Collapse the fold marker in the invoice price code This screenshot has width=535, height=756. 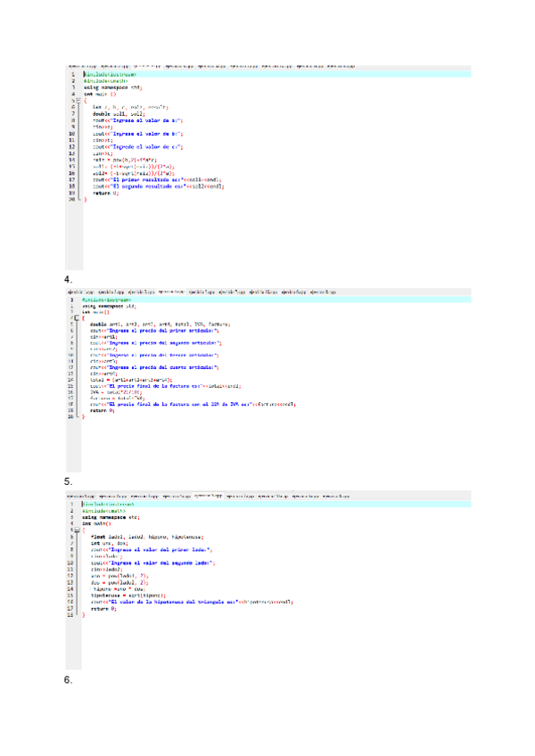pos(78,317)
